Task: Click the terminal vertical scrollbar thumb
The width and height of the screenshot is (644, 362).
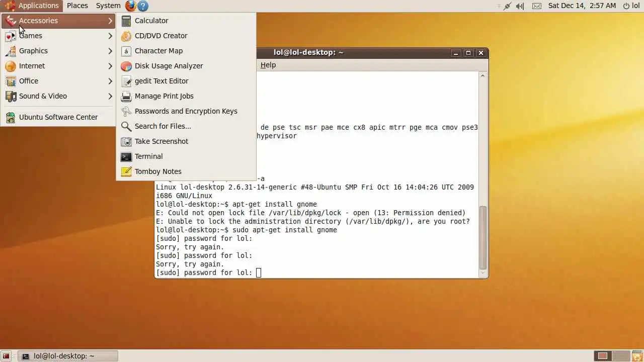Action: pyautogui.click(x=483, y=237)
